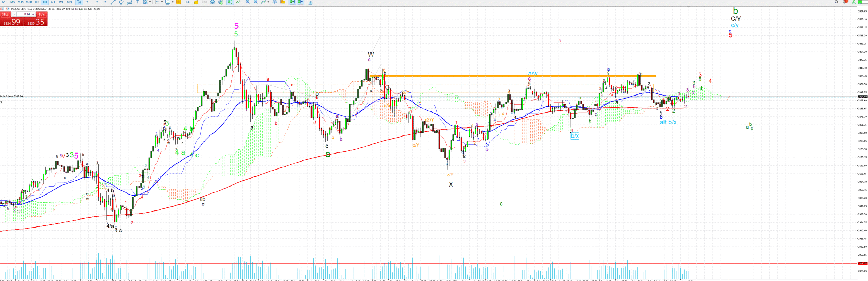Toggle chart auto-scroll to latest bar
The width and height of the screenshot is (868, 281).
(x=292, y=2)
